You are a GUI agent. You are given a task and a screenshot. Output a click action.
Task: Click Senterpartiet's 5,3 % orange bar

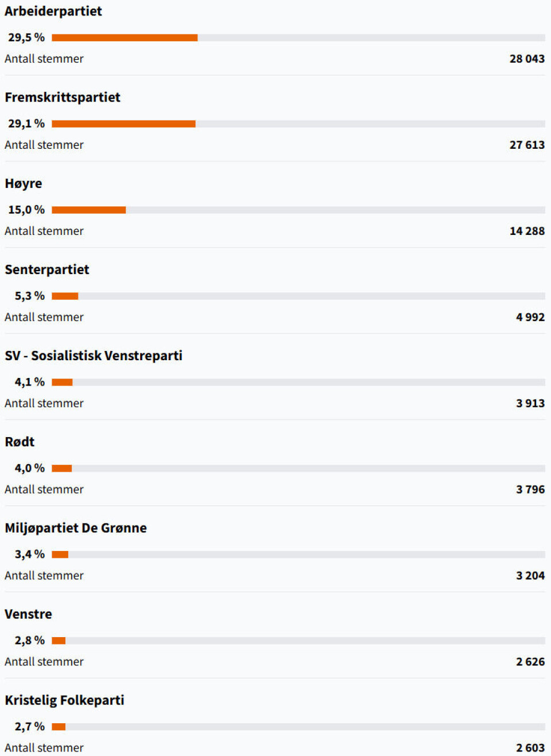coord(65,296)
